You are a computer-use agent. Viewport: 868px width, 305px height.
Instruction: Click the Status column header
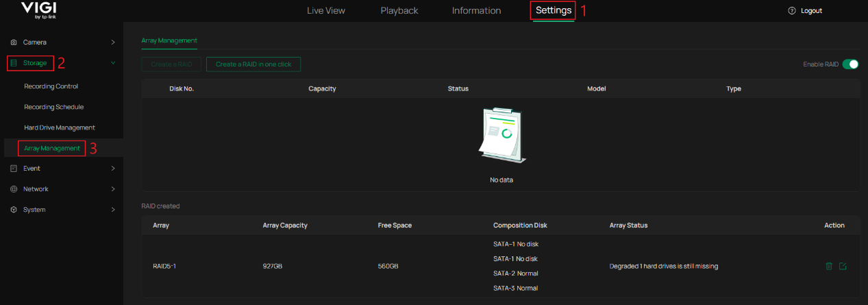[458, 89]
